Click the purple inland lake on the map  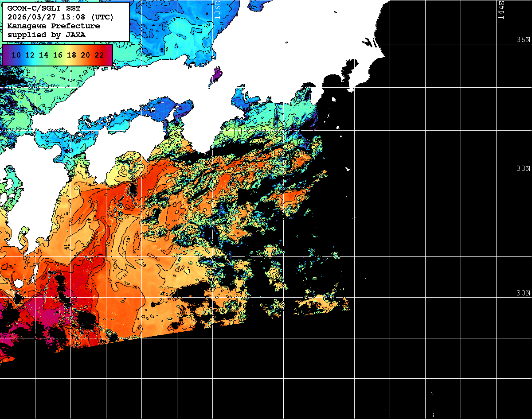(x=215, y=75)
